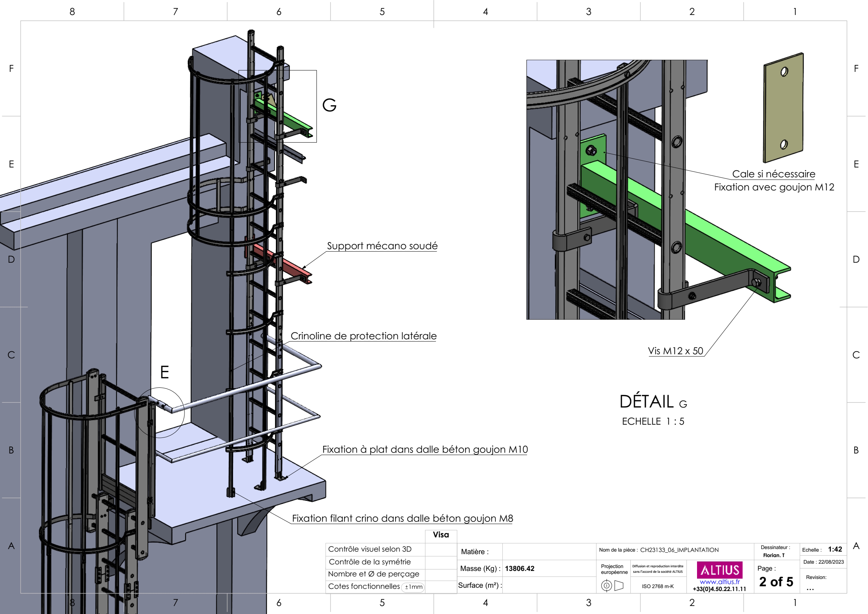The width and height of the screenshot is (868, 614).
Task: Click 'Fixation filant crino dans dalle béton goujon M8'
Action: (x=402, y=518)
